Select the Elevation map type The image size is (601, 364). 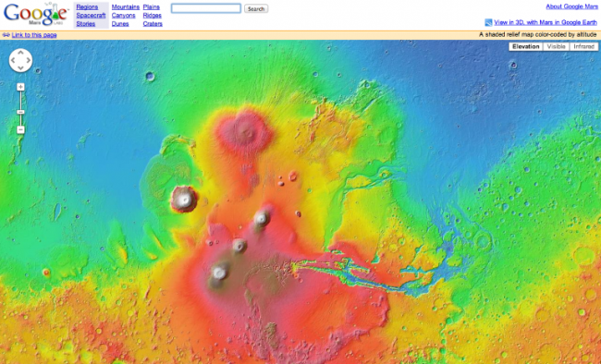525,46
